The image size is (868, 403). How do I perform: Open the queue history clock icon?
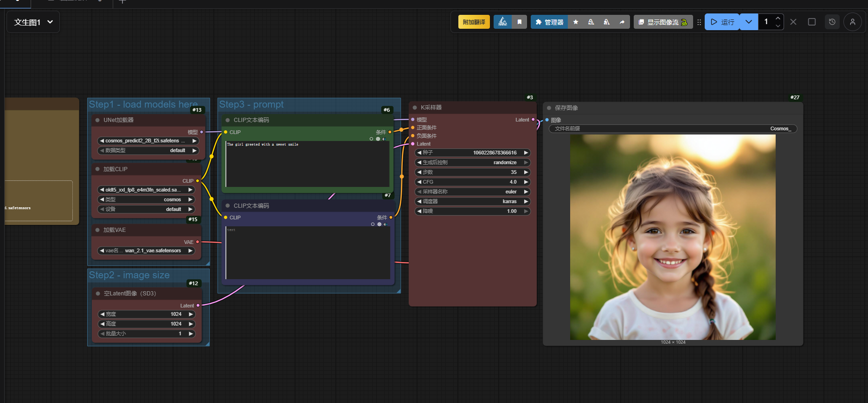click(x=832, y=22)
